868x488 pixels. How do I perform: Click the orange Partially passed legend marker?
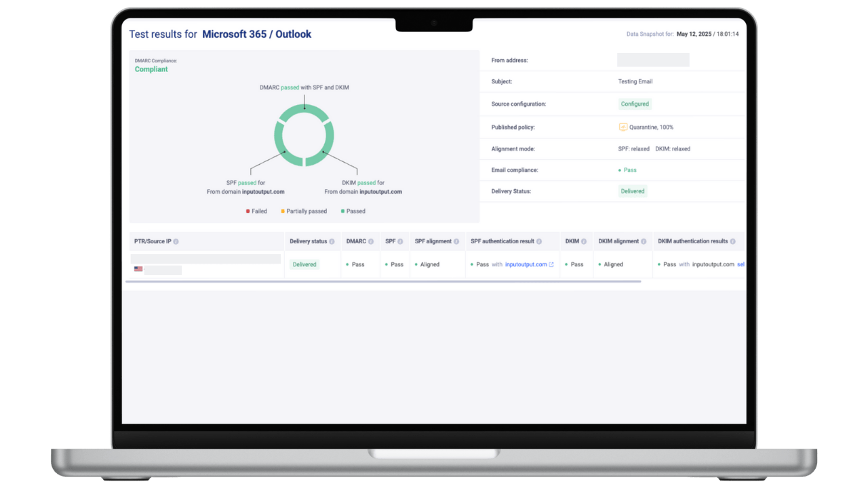(283, 211)
